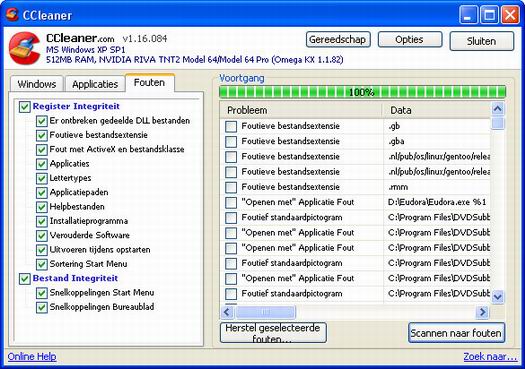Click the horizontal scrollbar thumb
This screenshot has height=369, width=525.
click(265, 312)
